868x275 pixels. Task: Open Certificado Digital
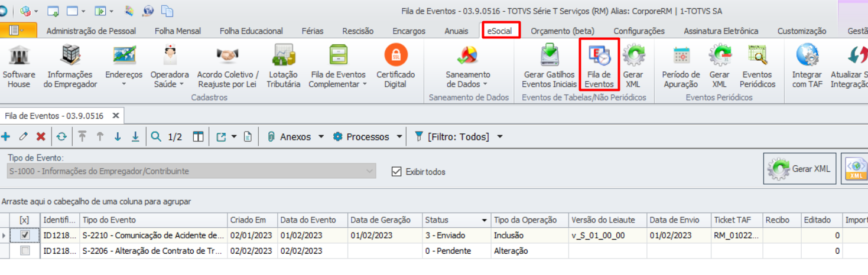pos(396,67)
